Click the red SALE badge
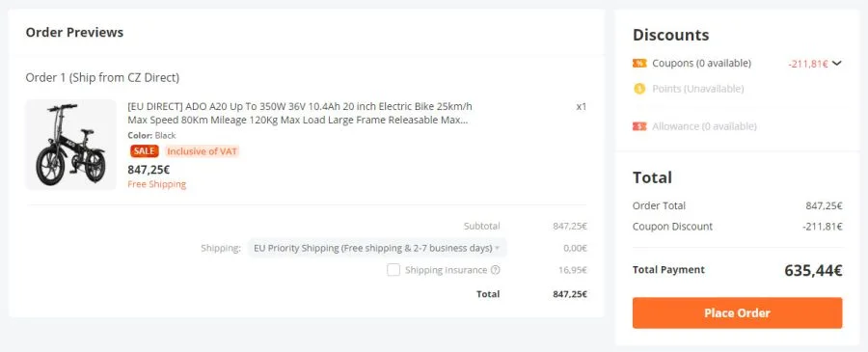Screen dimensions: 868x352 point(145,151)
